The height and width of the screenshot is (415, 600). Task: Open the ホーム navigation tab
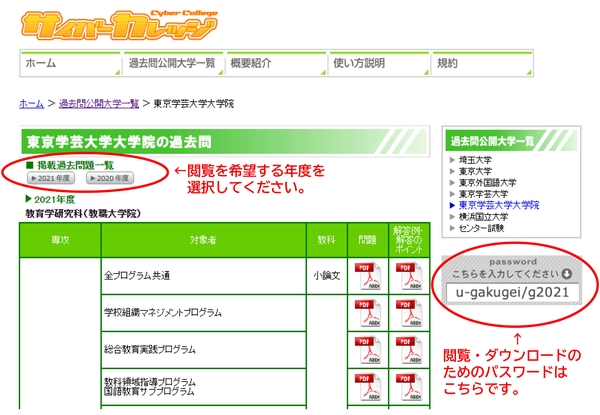(x=70, y=63)
